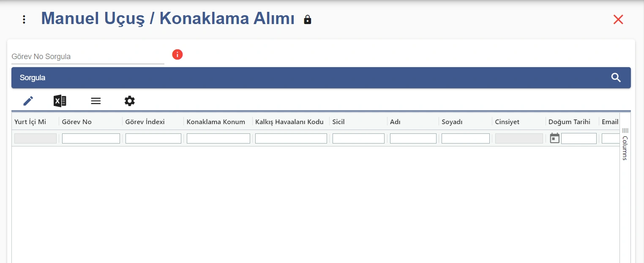Click the Adı filter box
The width and height of the screenshot is (644, 263).
point(413,138)
